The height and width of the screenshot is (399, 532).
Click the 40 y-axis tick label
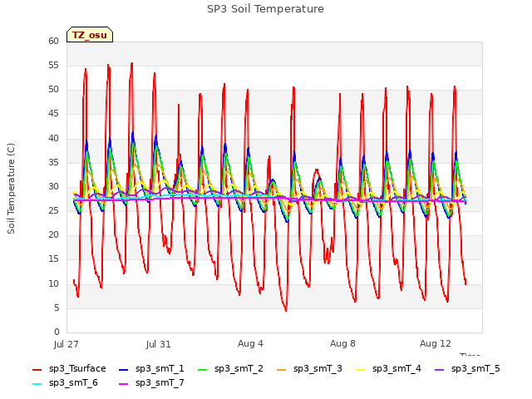pyautogui.click(x=53, y=138)
